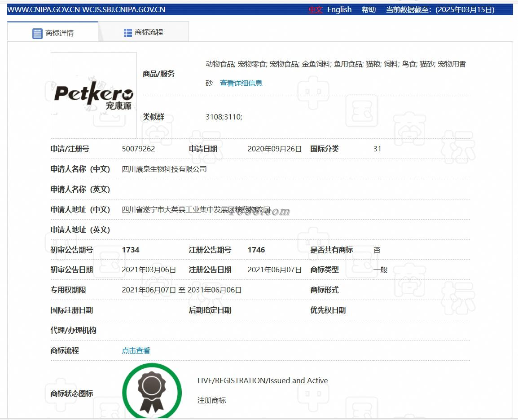The width and height of the screenshot is (518, 420).
Task: Select similar group value 3108;3110;
Action: click(x=224, y=117)
